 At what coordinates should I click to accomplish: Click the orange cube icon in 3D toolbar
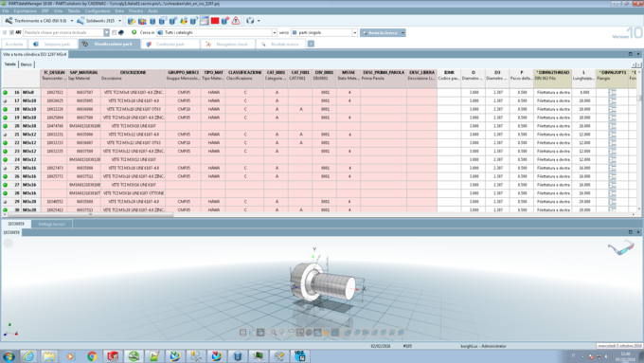coord(326,332)
